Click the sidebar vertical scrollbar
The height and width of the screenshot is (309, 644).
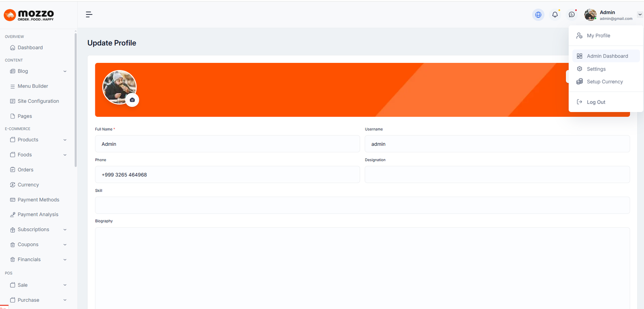click(x=76, y=101)
